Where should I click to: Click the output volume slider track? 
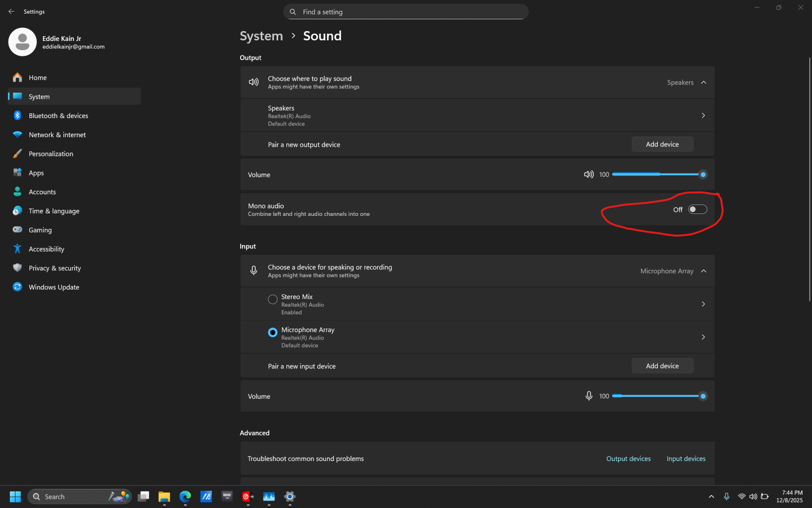tap(658, 175)
